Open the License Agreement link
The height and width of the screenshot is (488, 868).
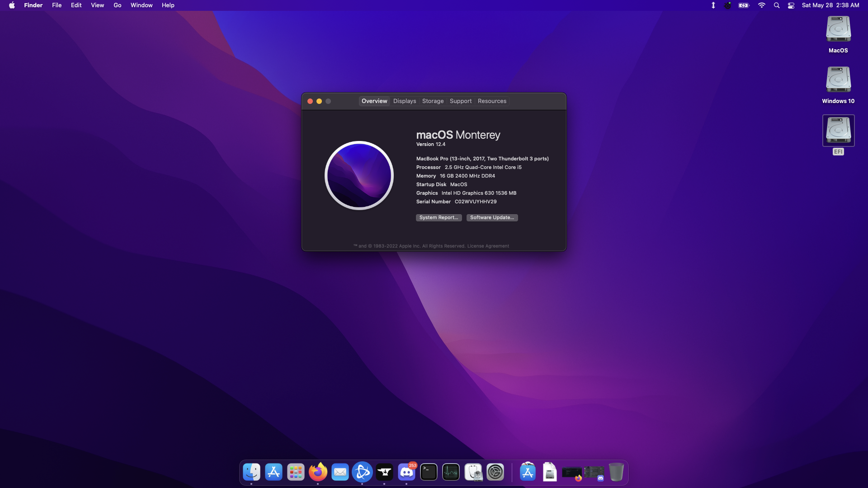pos(488,246)
